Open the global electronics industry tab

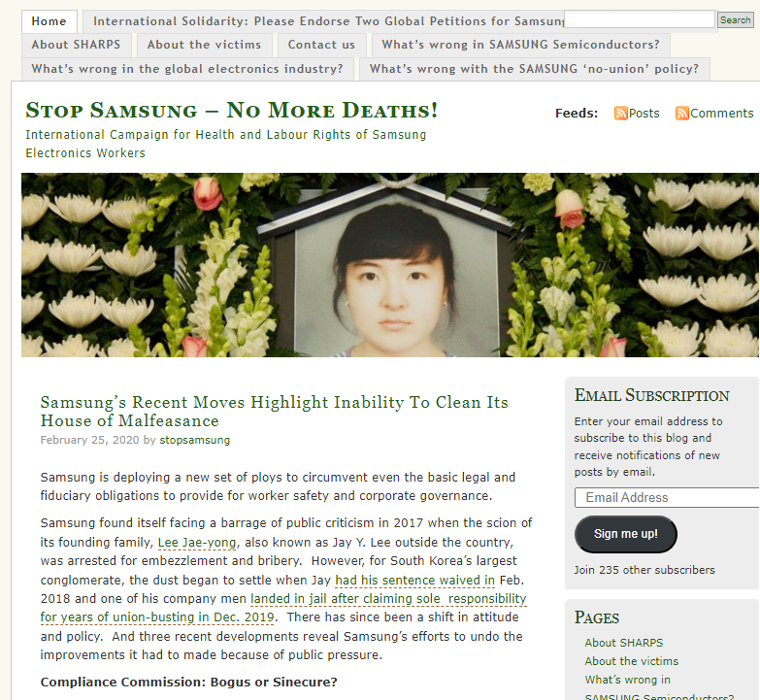click(x=187, y=69)
